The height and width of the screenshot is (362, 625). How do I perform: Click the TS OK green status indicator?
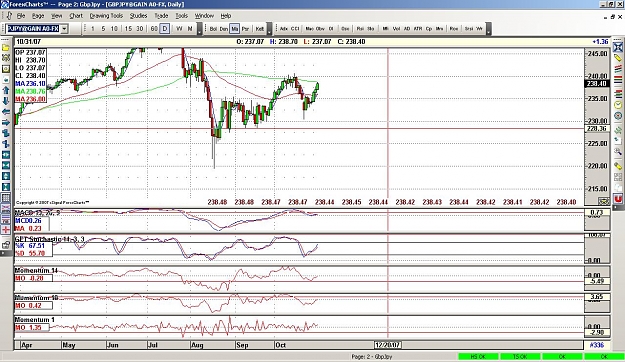coord(520,356)
